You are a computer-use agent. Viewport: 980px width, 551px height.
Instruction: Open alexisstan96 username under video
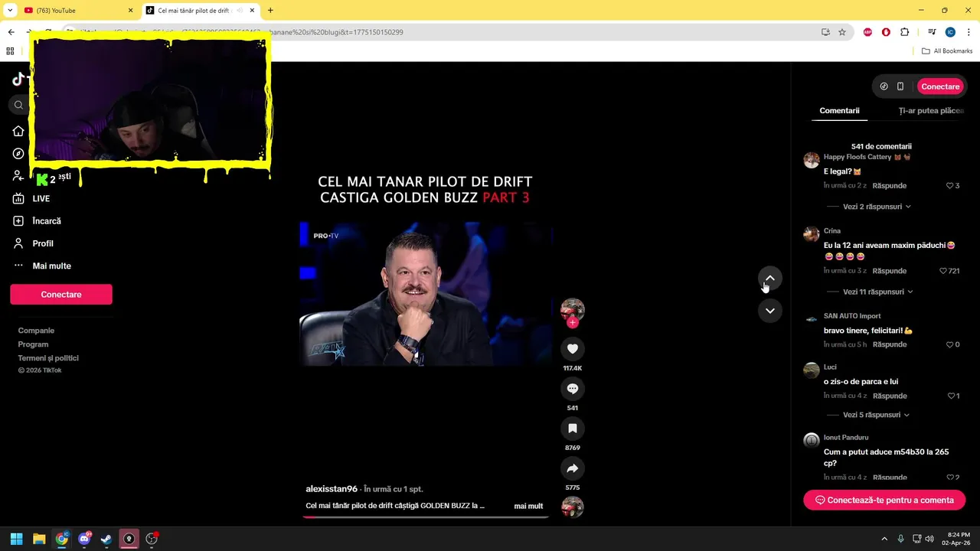332,489
